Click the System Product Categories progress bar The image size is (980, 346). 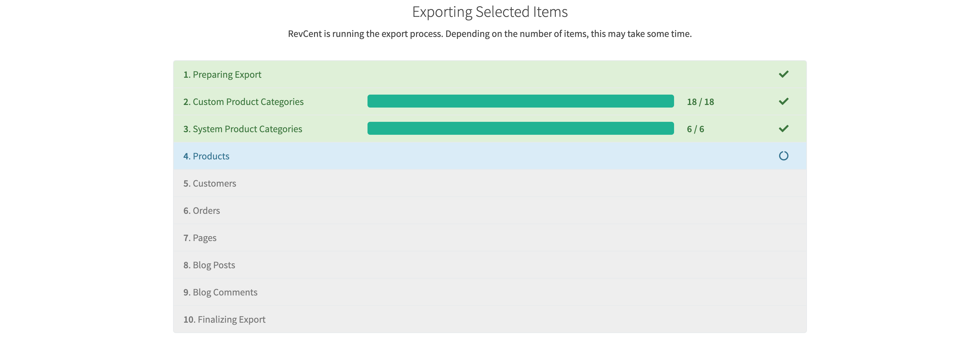[520, 129]
